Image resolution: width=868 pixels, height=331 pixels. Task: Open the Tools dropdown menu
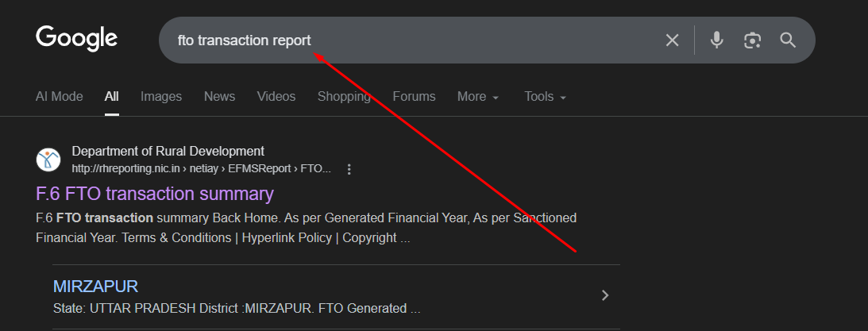tap(546, 97)
